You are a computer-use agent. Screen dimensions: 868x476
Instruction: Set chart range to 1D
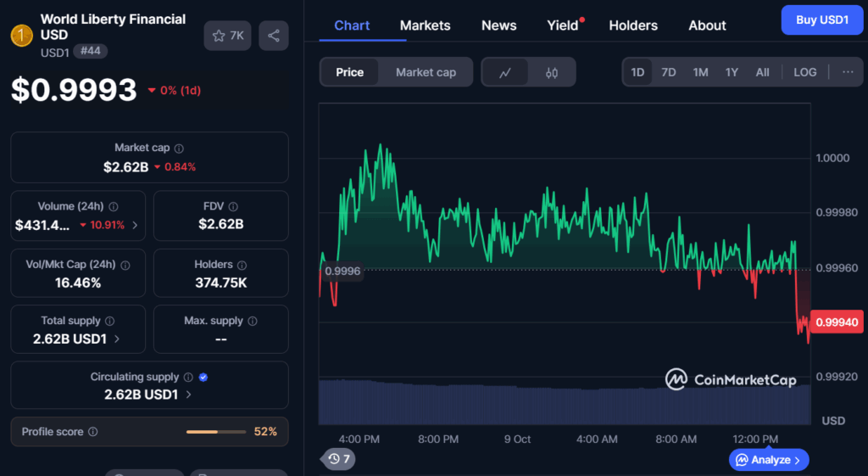coord(637,73)
